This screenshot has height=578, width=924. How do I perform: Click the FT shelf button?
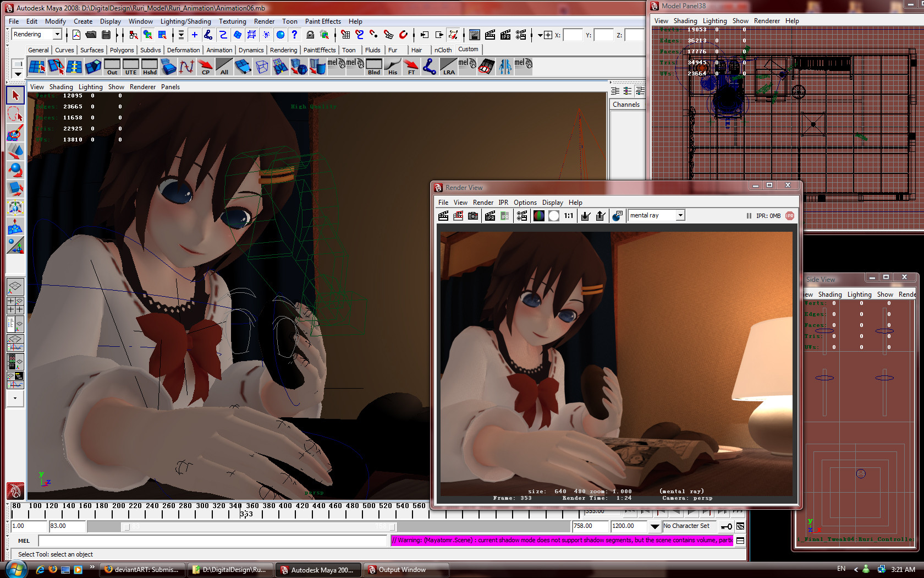point(411,67)
